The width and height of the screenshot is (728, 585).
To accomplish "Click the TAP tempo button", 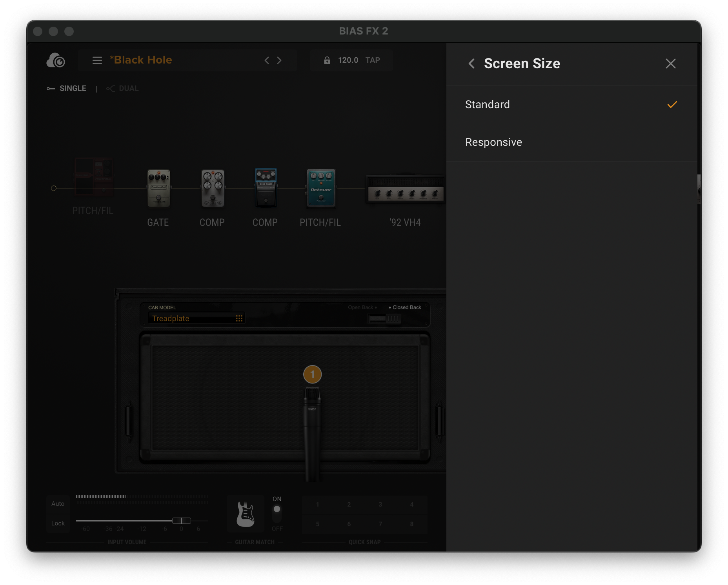I will [373, 60].
